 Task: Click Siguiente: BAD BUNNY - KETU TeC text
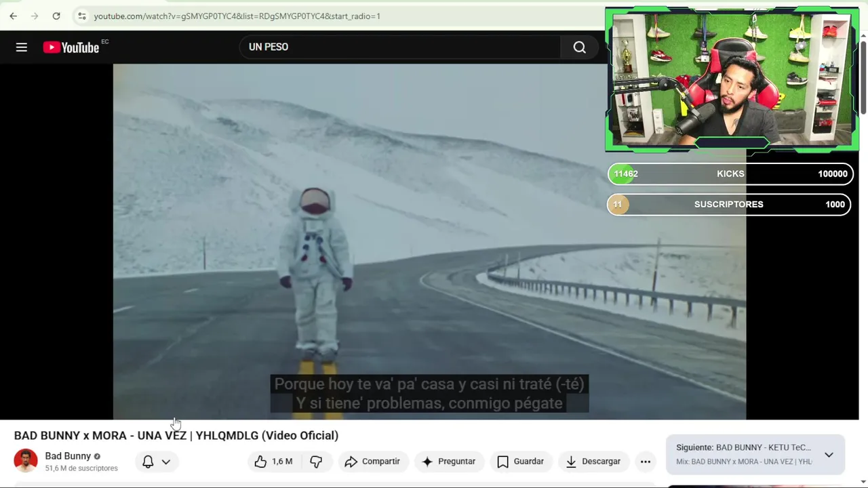click(743, 447)
